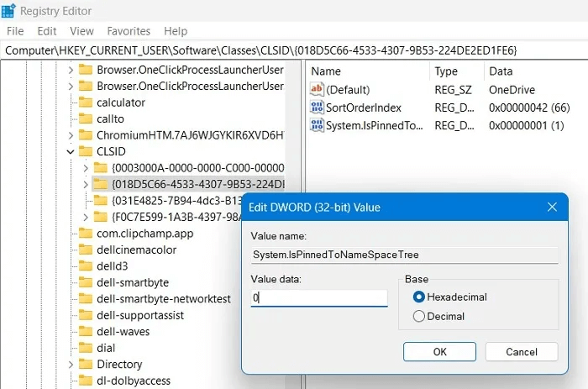Expand the ChromiumHTM.7AJ6WJGYKIR6XVD6H key
The height and width of the screenshot is (389, 588).
(x=71, y=135)
